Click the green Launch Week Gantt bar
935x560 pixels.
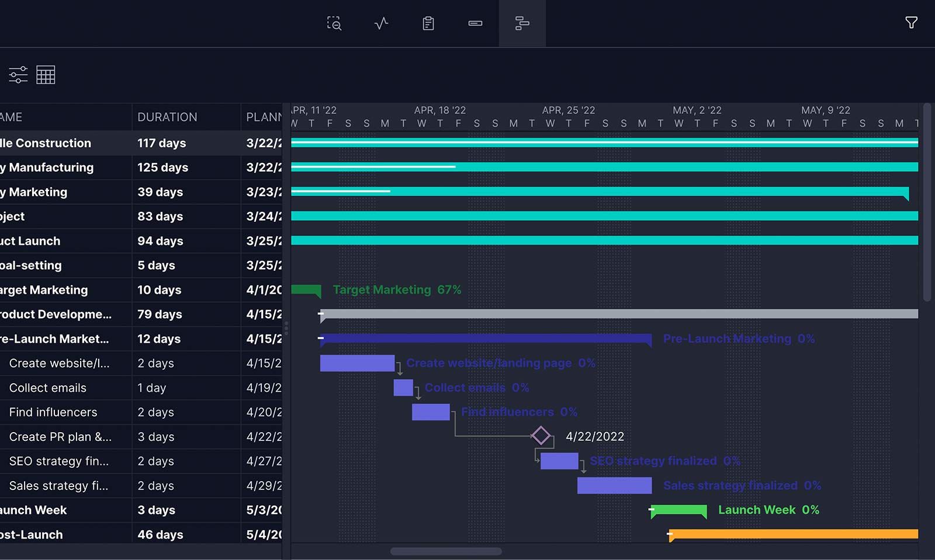[x=678, y=510]
